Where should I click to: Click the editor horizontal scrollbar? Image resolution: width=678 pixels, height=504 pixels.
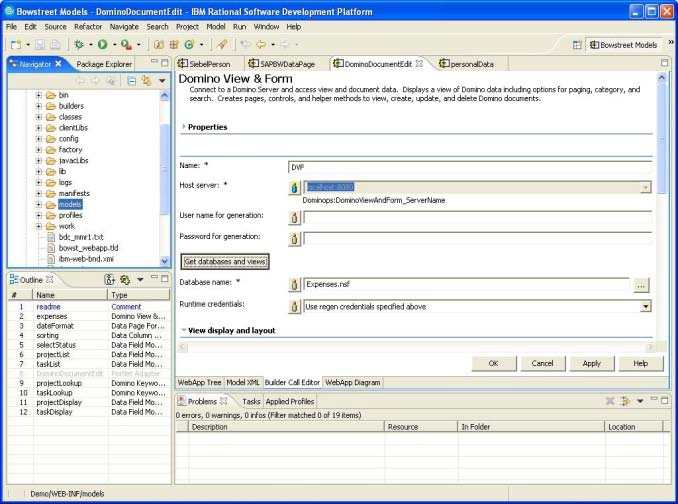tap(416, 347)
